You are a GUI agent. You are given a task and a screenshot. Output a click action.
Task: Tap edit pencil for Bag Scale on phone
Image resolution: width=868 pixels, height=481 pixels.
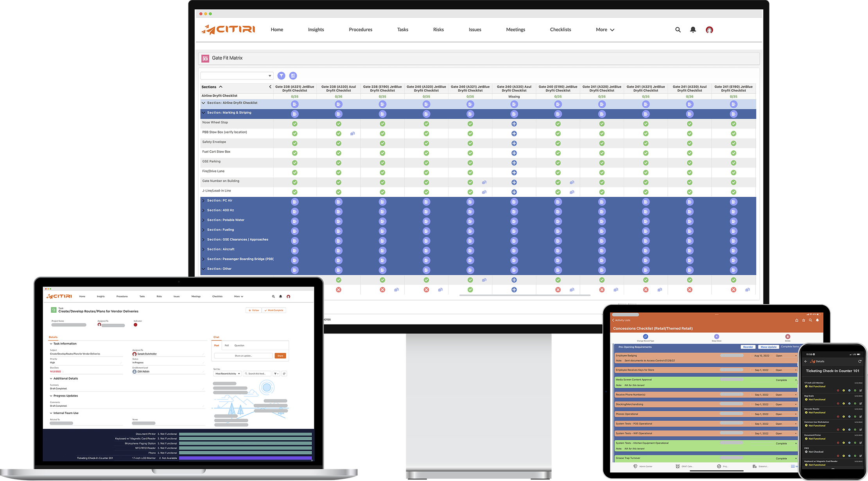[x=861, y=404]
